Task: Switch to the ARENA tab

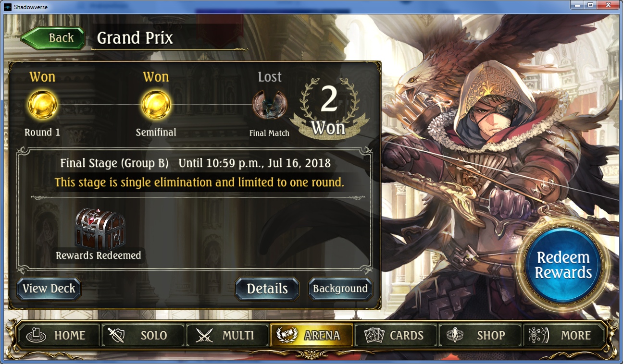Action: (x=311, y=335)
